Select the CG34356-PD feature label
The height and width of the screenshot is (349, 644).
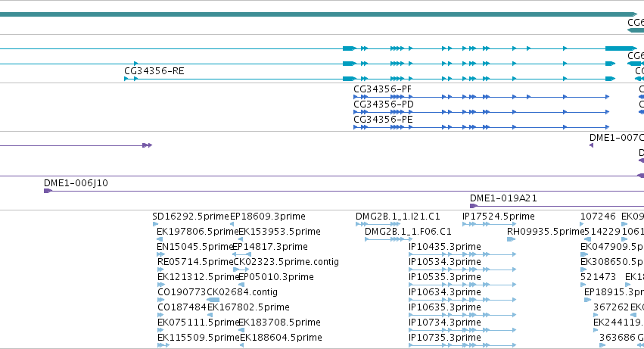pyautogui.click(x=383, y=104)
